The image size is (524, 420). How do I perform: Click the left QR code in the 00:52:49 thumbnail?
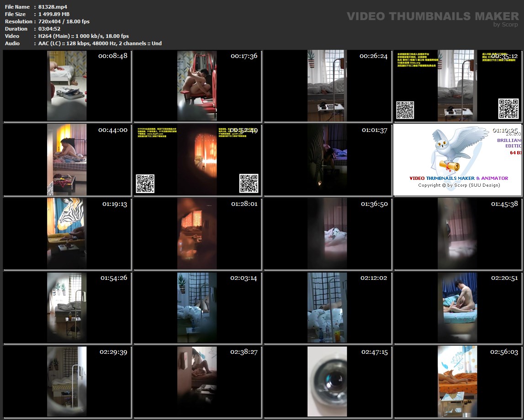tap(145, 184)
